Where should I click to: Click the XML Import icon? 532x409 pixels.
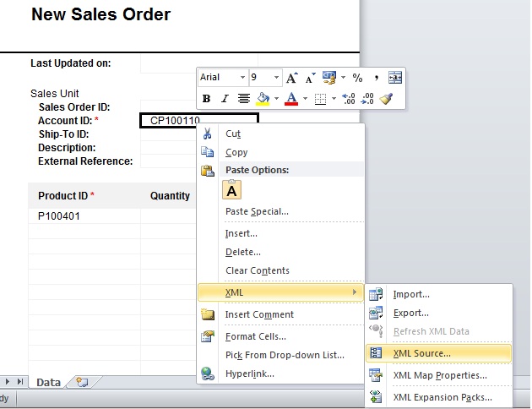376,294
